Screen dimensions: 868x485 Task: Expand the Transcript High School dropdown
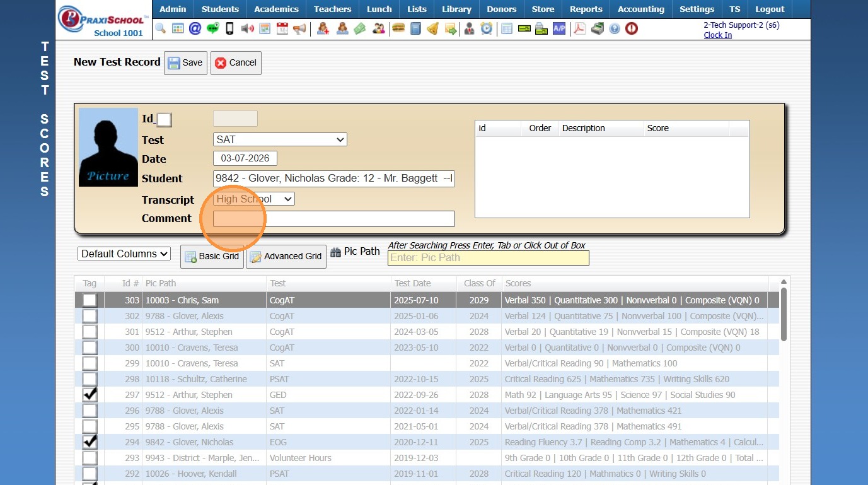click(x=254, y=199)
